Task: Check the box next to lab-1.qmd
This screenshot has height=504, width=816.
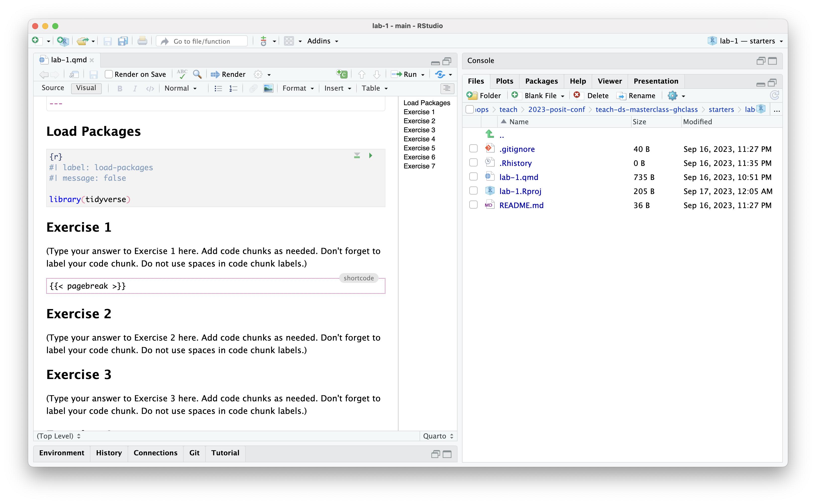Action: coord(473,177)
